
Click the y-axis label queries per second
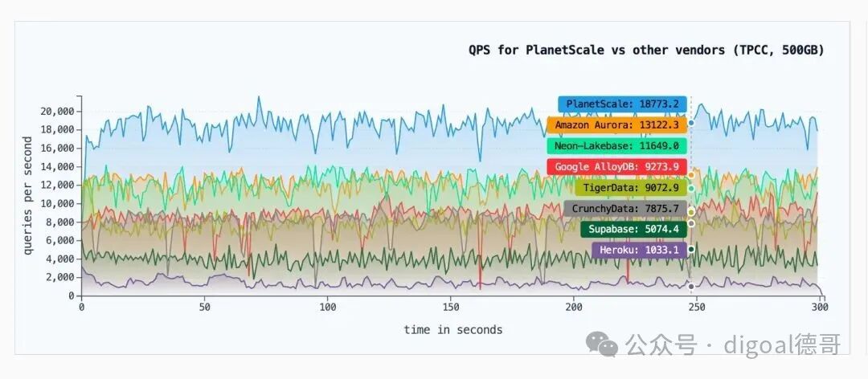coord(27,196)
